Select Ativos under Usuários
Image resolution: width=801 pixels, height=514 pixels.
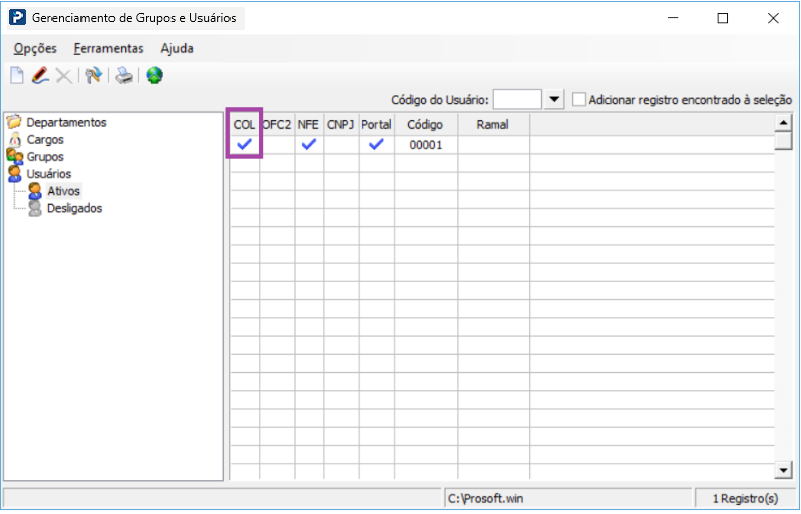click(x=63, y=191)
